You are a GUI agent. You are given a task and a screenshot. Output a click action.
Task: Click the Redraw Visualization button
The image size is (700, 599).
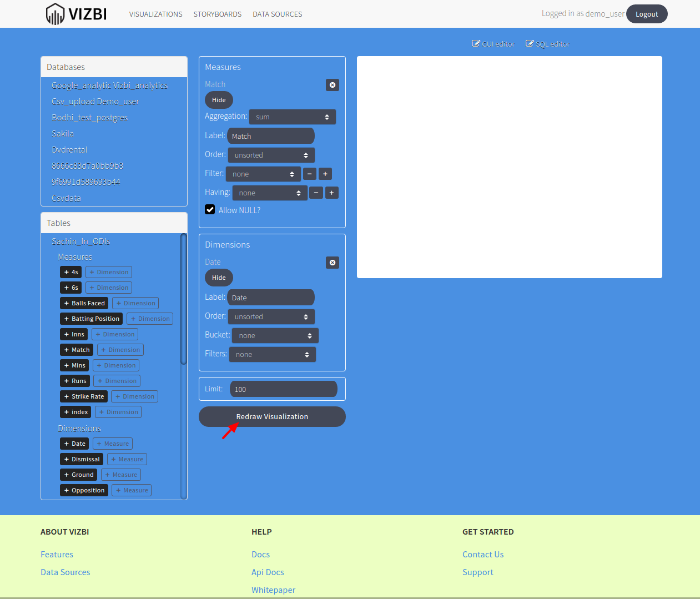tap(272, 416)
